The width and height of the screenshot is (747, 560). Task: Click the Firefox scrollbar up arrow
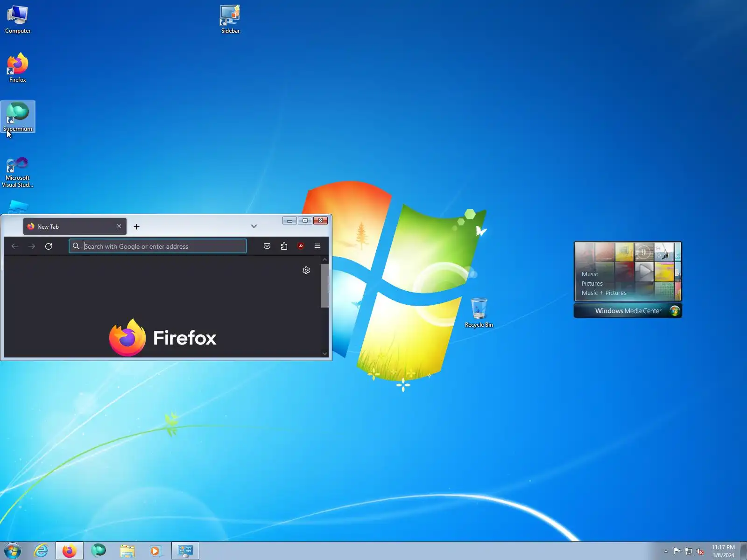coord(324,259)
